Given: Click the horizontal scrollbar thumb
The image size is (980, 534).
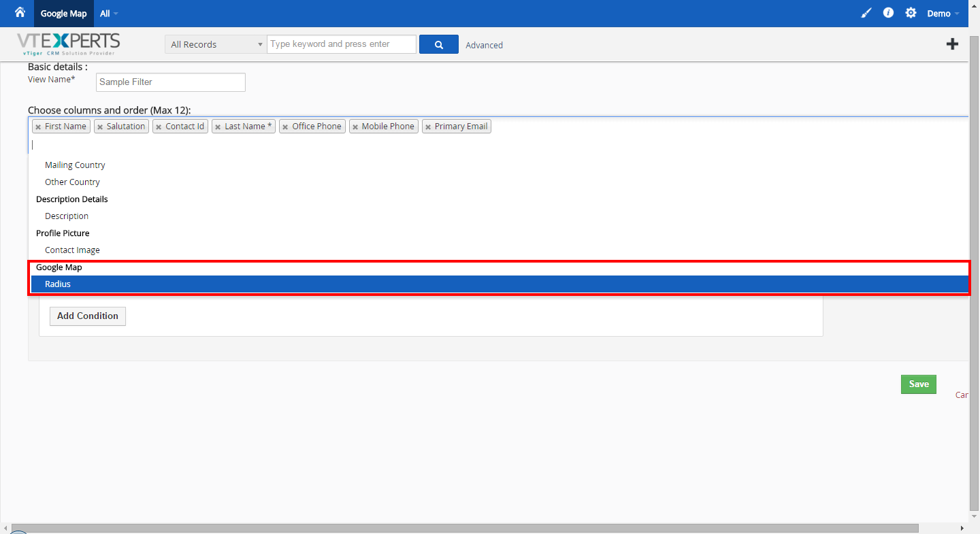Looking at the screenshot, I should click(465, 529).
